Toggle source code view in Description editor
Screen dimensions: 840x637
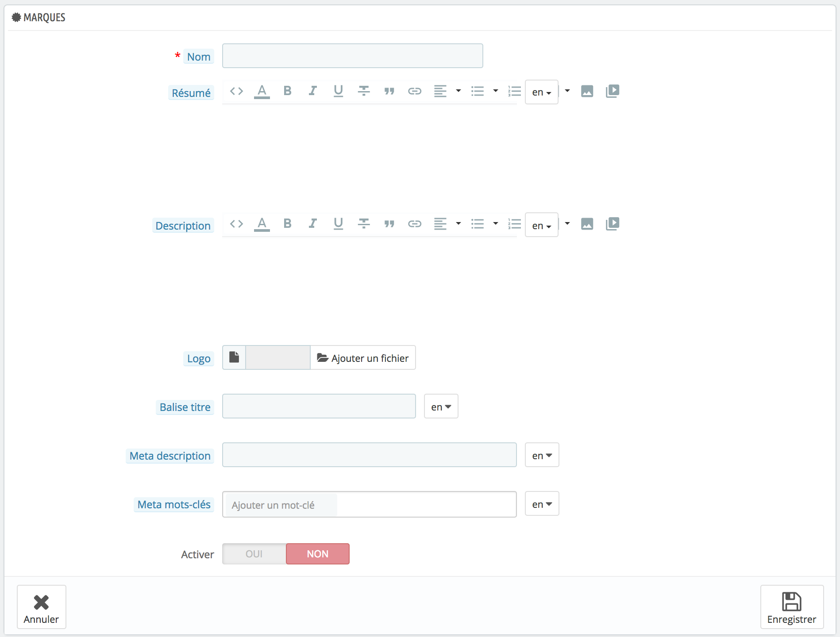[x=236, y=224]
